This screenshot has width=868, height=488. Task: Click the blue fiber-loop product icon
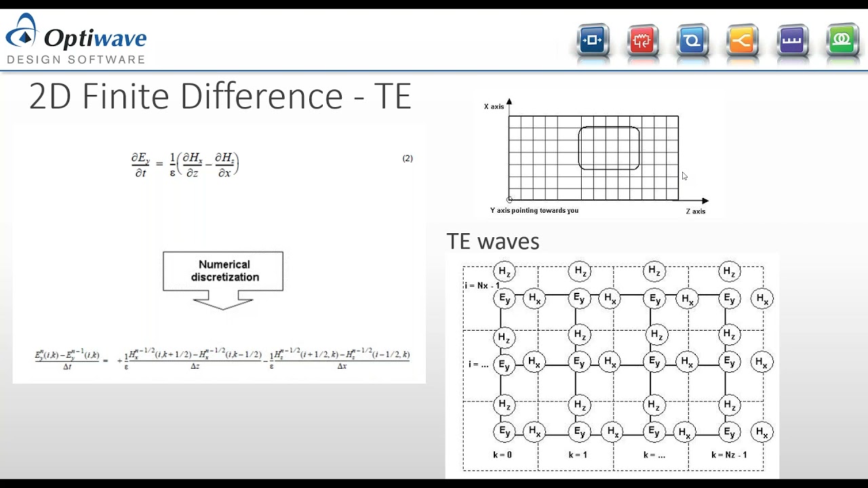click(692, 41)
